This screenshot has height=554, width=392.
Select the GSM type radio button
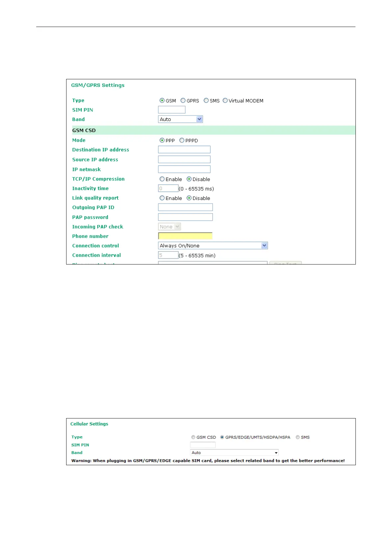[x=162, y=101]
